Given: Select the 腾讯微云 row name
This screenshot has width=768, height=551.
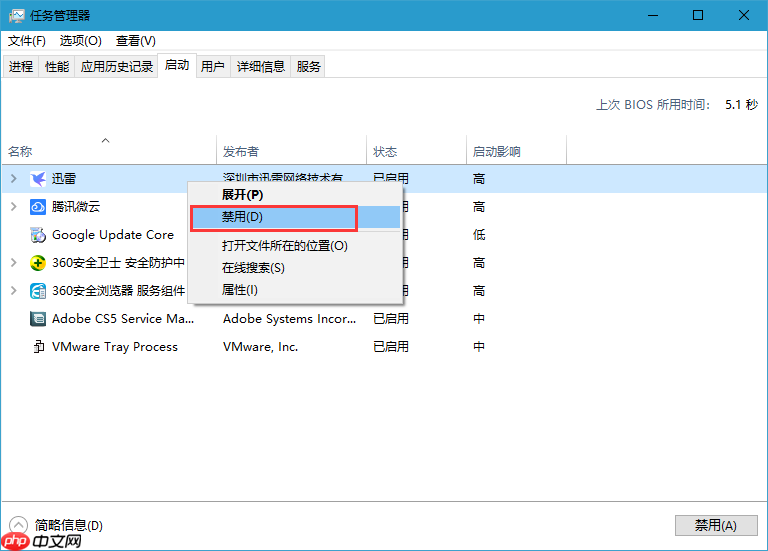Looking at the screenshot, I should coord(76,207).
